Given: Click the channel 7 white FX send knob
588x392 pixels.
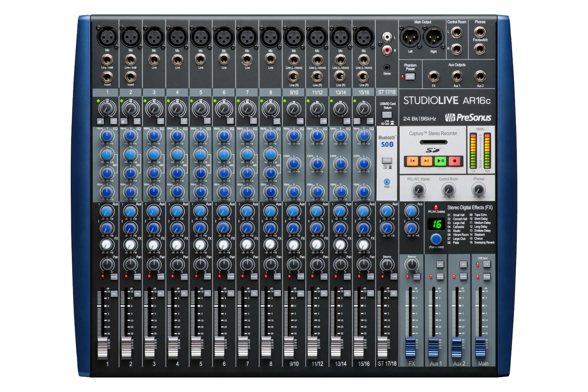Looking at the screenshot, I should (247, 245).
